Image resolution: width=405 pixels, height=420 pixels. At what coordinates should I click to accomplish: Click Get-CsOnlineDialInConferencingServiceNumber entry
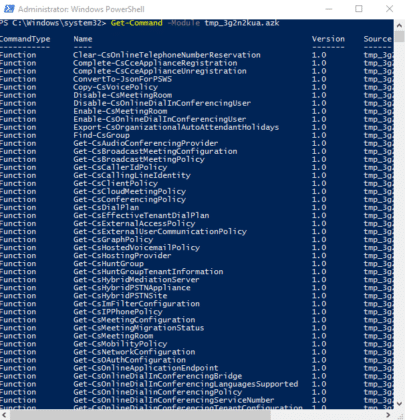pyautogui.click(x=174, y=400)
